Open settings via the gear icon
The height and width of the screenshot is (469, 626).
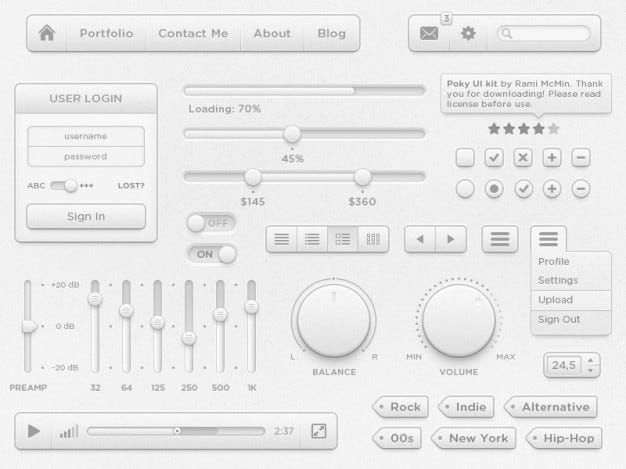coord(468,33)
